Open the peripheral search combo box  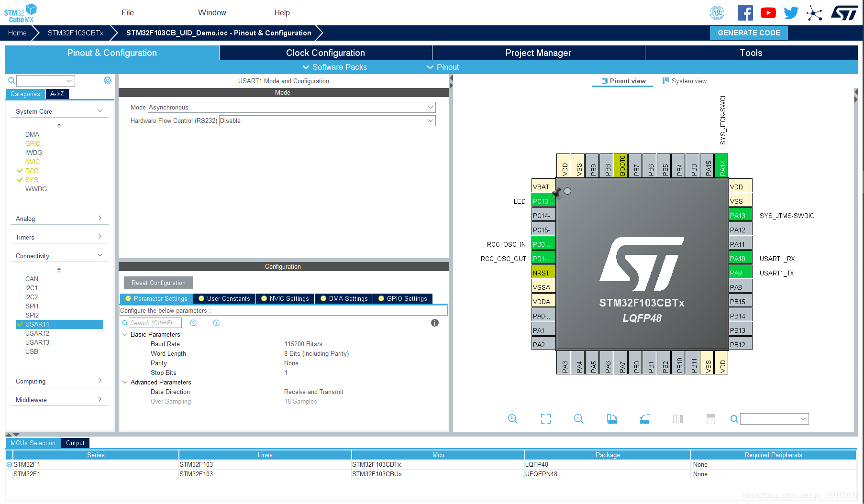[x=45, y=81]
